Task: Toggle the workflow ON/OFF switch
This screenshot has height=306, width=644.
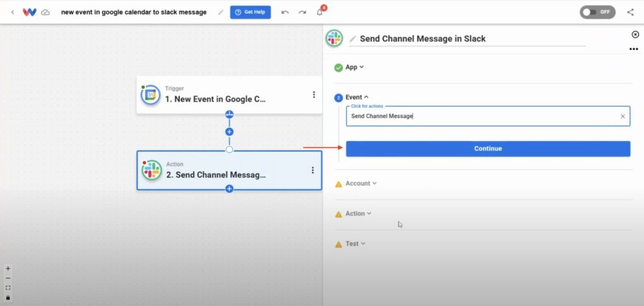Action: (x=597, y=12)
